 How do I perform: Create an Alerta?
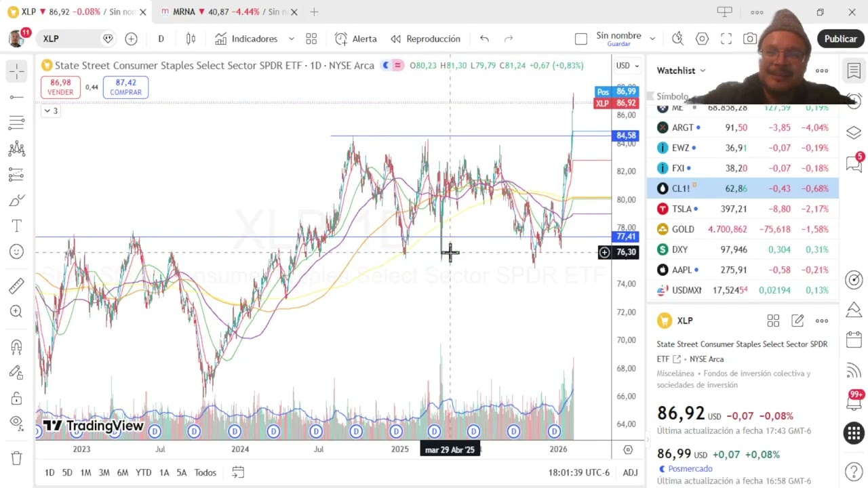click(356, 39)
